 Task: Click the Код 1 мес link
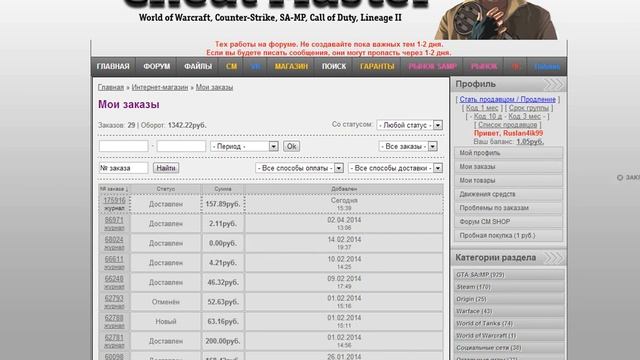pos(482,108)
